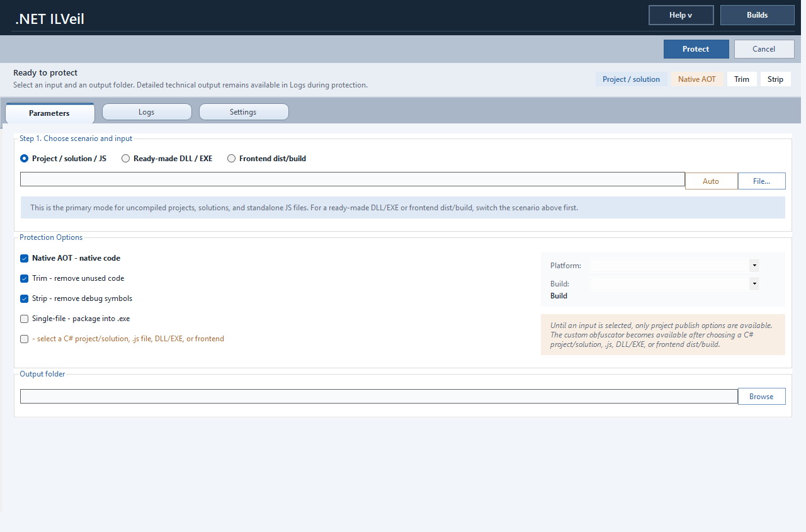Select the Ready-made DLL / EXE scenario
This screenshot has width=806, height=532.
[125, 158]
